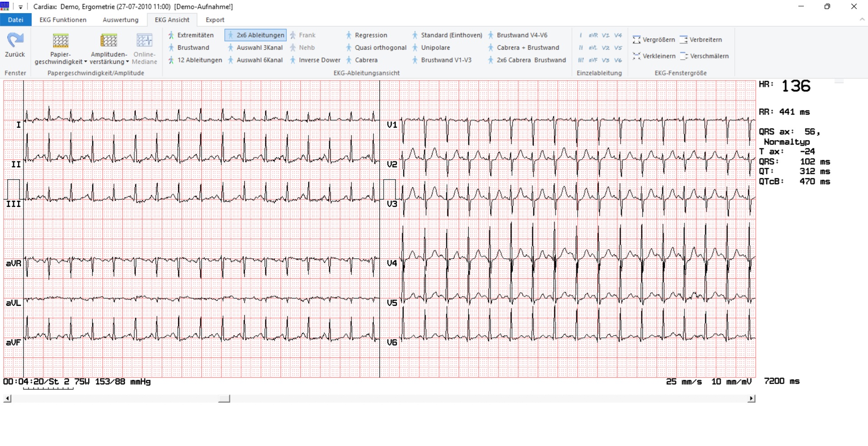This screenshot has width=868, height=446.
Task: Click Vergrößern to enlarge ECG window
Action: click(654, 40)
